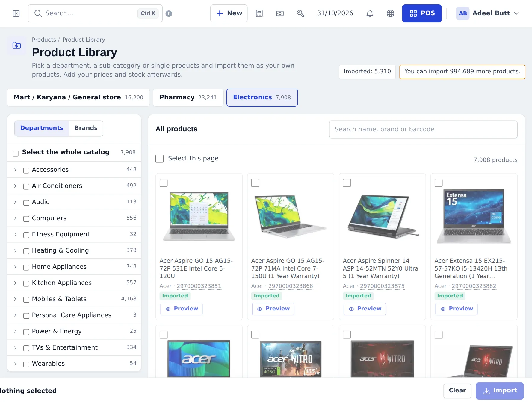This screenshot has height=404, width=532.
Task: Open the POS button
Action: 422,13
